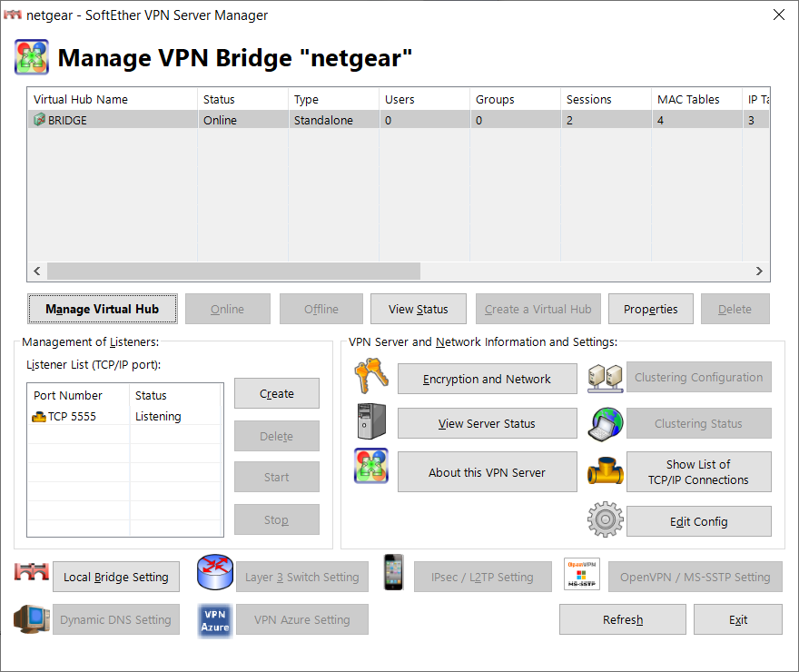
Task: Click the gear icon beside Edit Config
Action: [x=605, y=520]
